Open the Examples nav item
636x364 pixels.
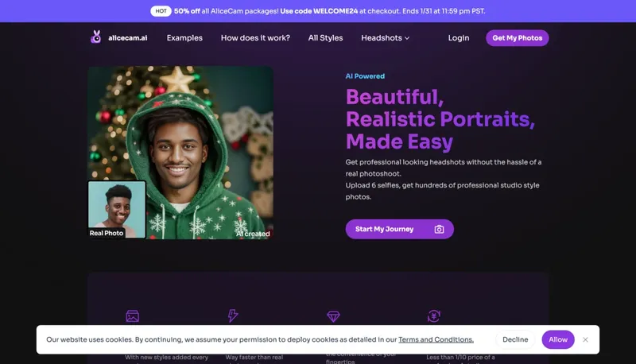click(x=184, y=38)
